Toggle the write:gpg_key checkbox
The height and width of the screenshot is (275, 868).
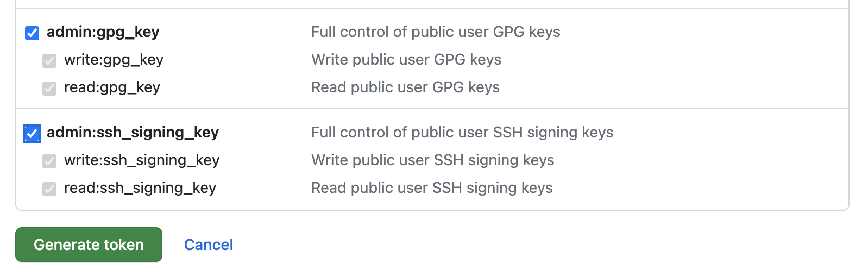[49, 61]
